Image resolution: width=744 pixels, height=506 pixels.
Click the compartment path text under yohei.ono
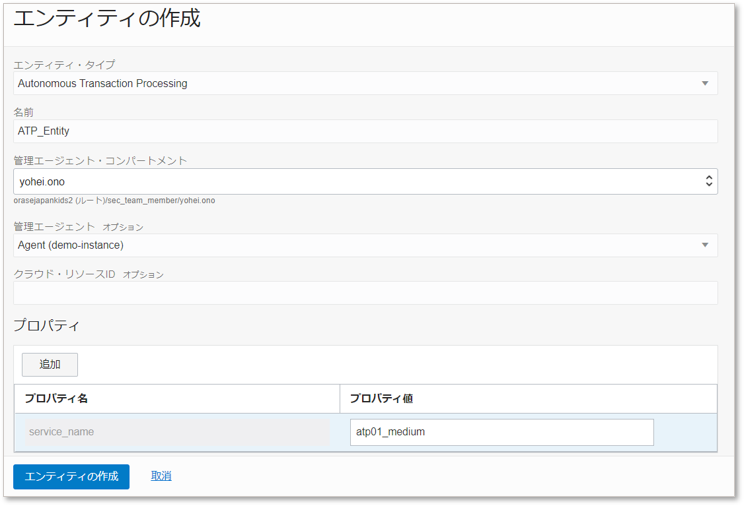[114, 201]
